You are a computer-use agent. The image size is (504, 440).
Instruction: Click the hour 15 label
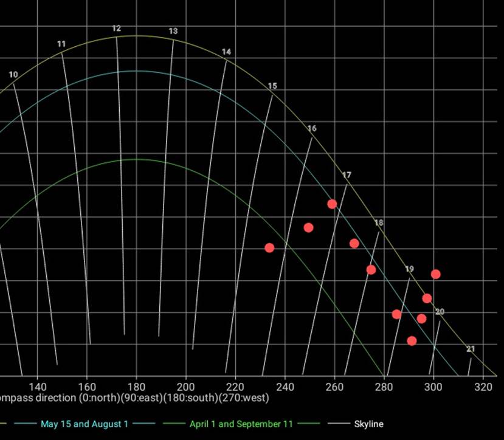click(x=272, y=86)
